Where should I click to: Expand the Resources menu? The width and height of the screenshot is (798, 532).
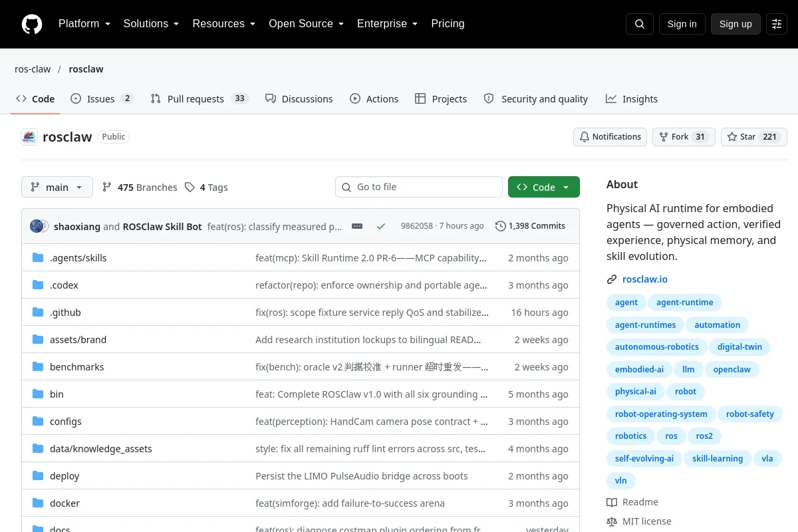224,24
